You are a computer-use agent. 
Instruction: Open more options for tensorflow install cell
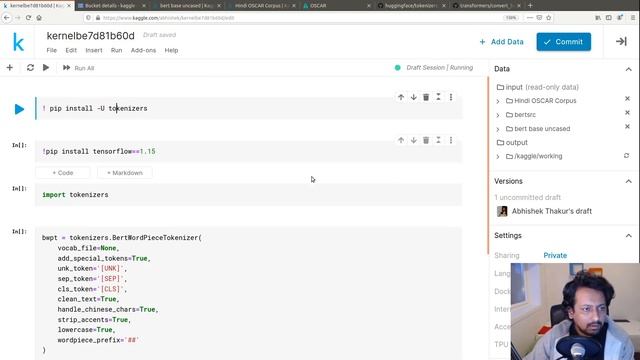point(451,140)
